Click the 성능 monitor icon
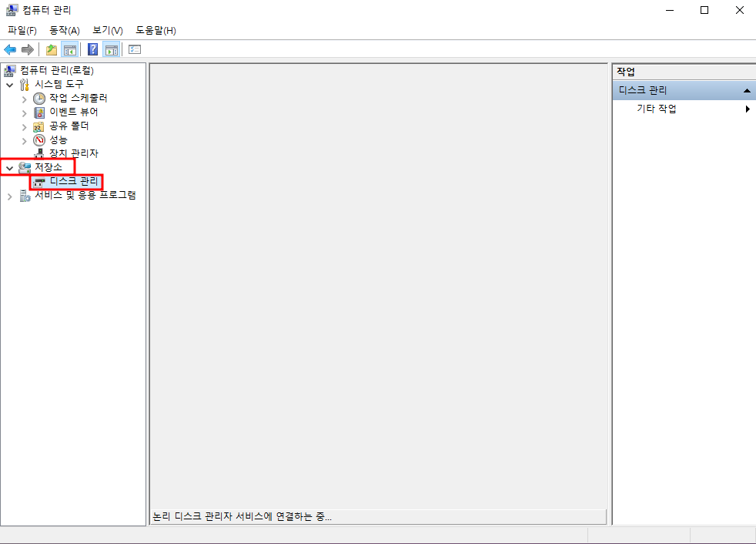756x544 pixels. click(39, 140)
